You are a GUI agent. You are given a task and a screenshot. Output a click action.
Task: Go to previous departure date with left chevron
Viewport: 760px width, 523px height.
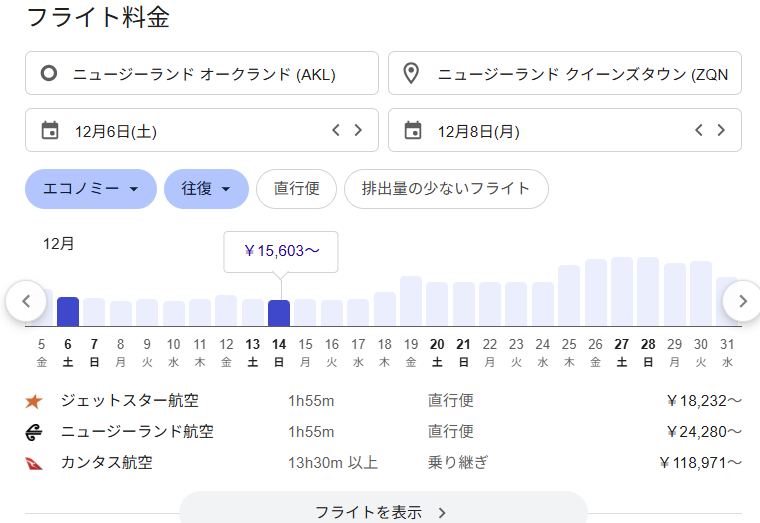336,130
